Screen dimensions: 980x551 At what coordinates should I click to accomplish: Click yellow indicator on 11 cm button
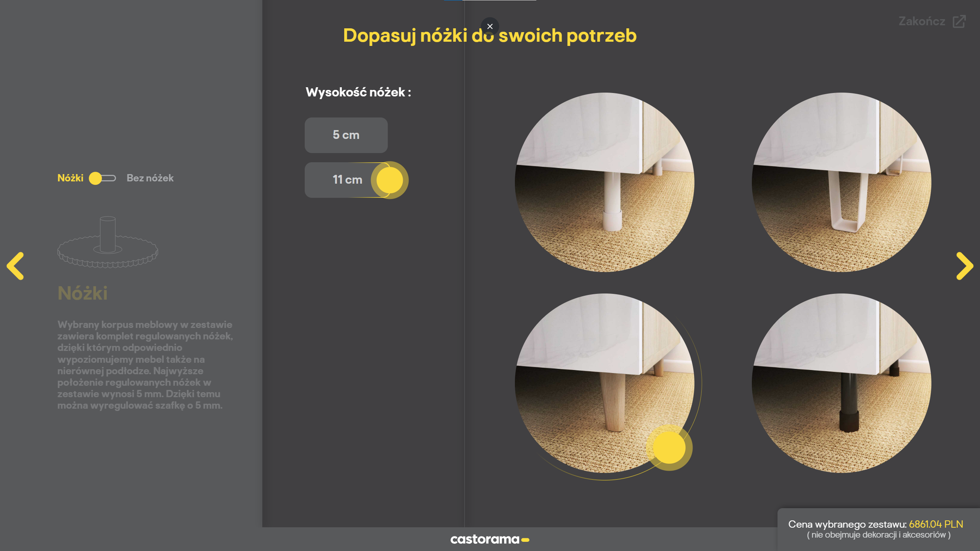(x=389, y=180)
